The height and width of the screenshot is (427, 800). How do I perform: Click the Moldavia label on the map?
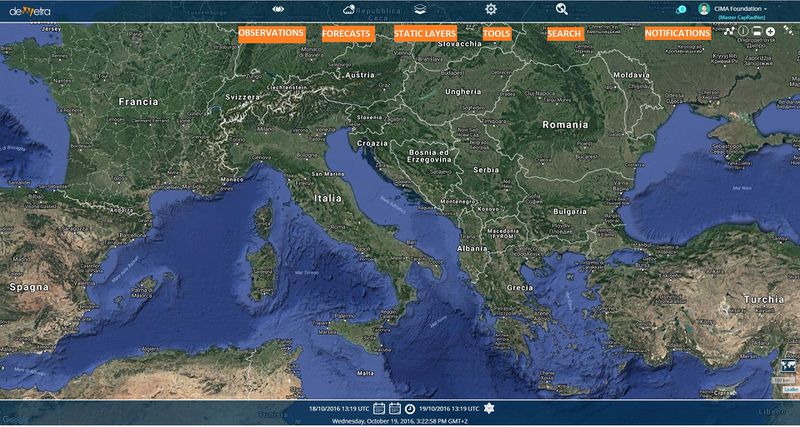point(632,75)
